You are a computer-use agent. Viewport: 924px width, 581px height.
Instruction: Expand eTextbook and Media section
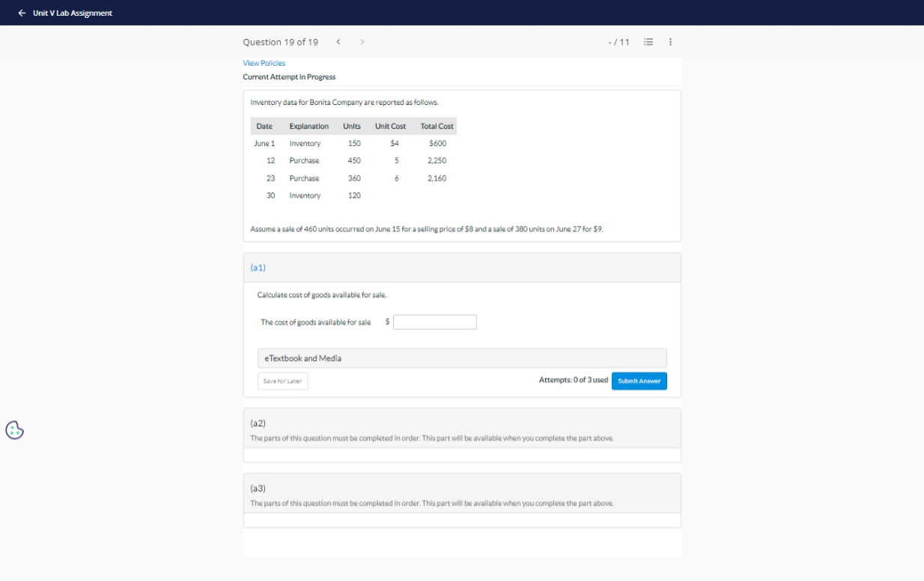[x=462, y=358]
